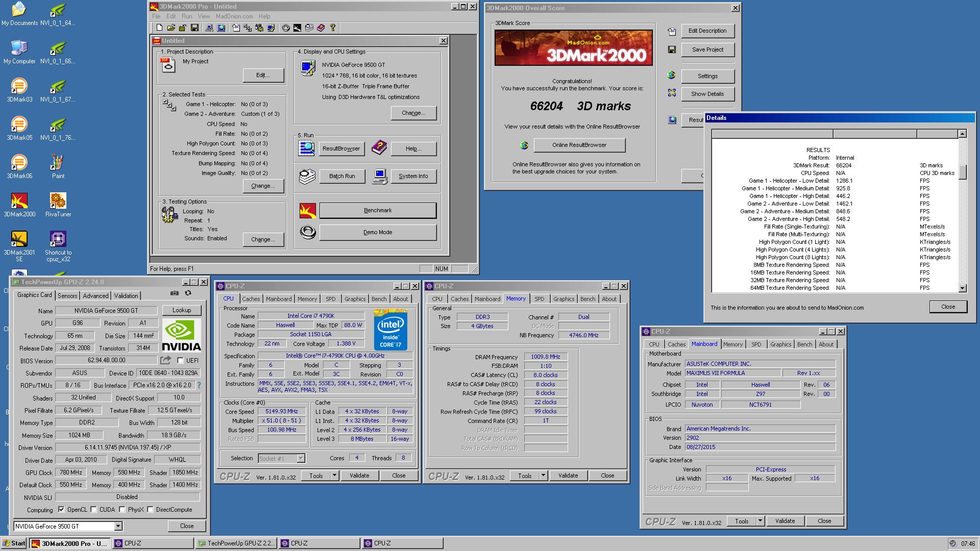Click the yellow question mark icon in toolbar

pos(333,28)
